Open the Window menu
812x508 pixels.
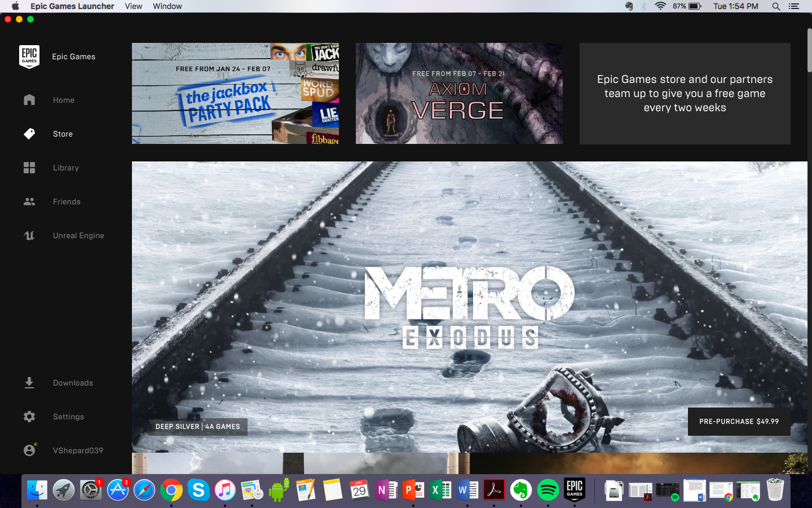tap(167, 6)
